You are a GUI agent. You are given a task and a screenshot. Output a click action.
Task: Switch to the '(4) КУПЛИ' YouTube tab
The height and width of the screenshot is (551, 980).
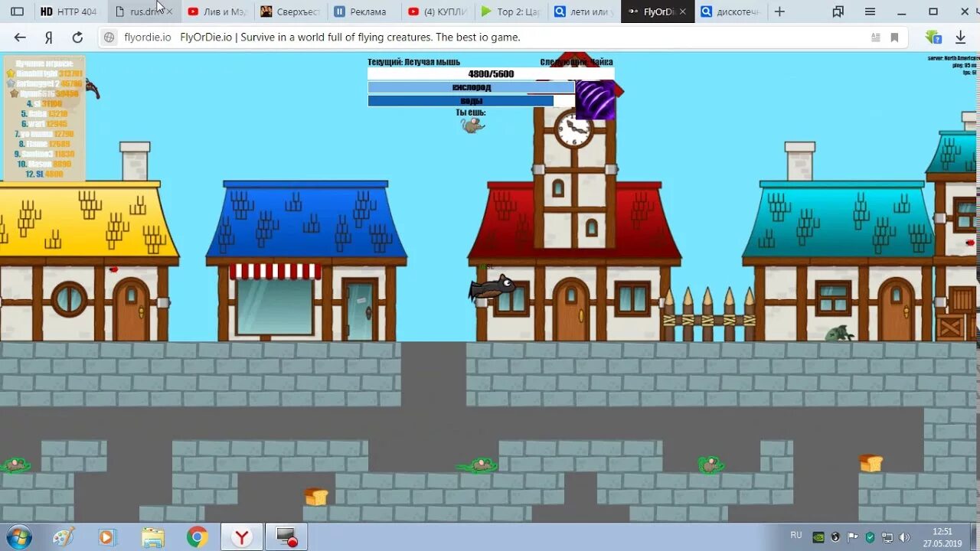coord(437,11)
